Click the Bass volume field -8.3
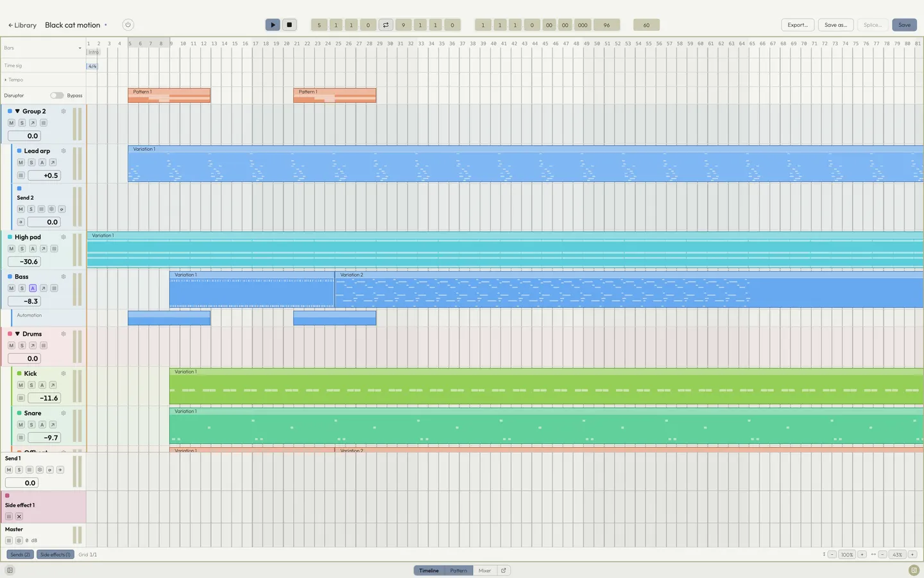924x578 pixels. pyautogui.click(x=24, y=301)
